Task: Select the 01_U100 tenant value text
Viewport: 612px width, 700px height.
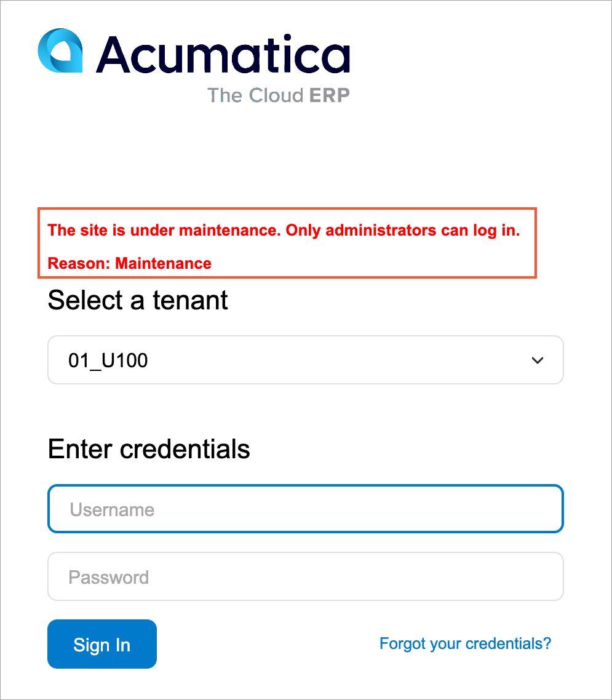Action: [108, 360]
